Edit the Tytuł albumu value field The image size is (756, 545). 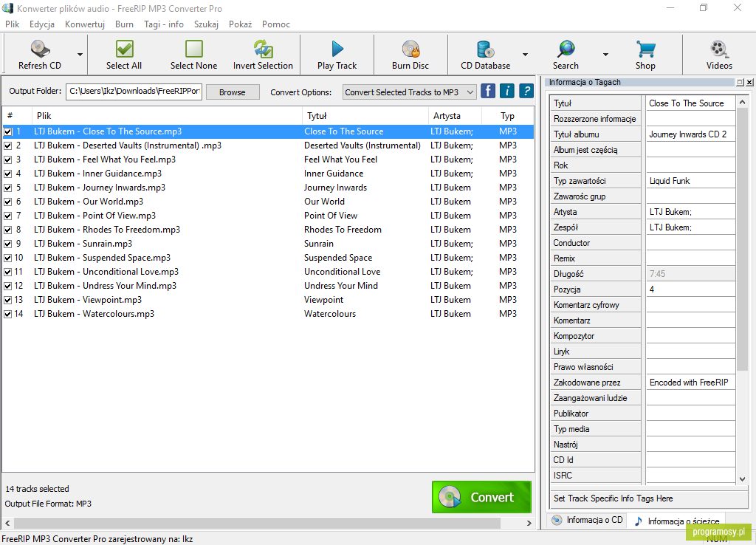coord(690,134)
